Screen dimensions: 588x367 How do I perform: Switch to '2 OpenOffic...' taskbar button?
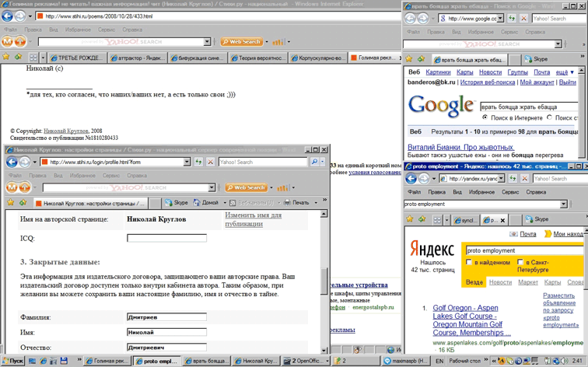[306, 361]
